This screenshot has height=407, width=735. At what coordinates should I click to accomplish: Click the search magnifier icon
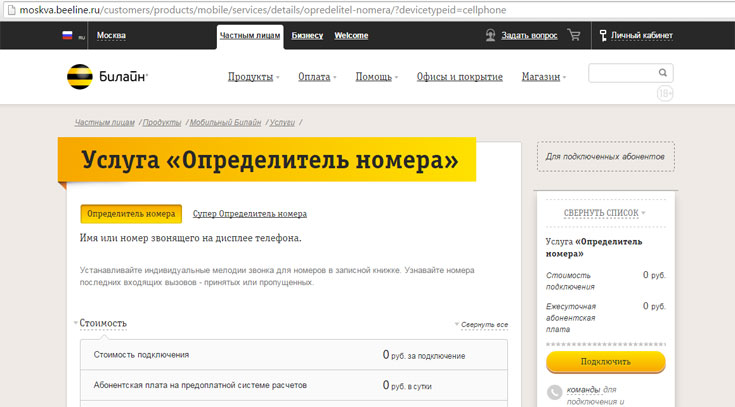tap(662, 73)
